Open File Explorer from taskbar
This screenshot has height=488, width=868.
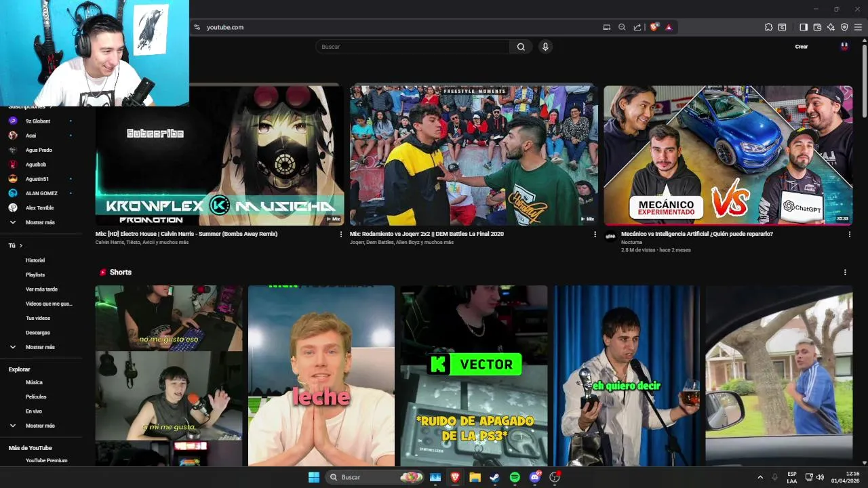475,477
